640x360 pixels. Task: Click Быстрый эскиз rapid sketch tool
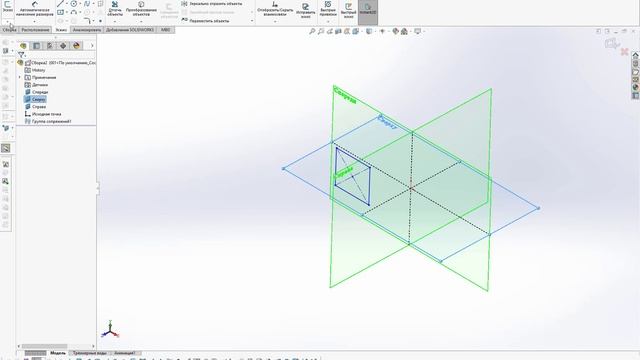(x=348, y=10)
